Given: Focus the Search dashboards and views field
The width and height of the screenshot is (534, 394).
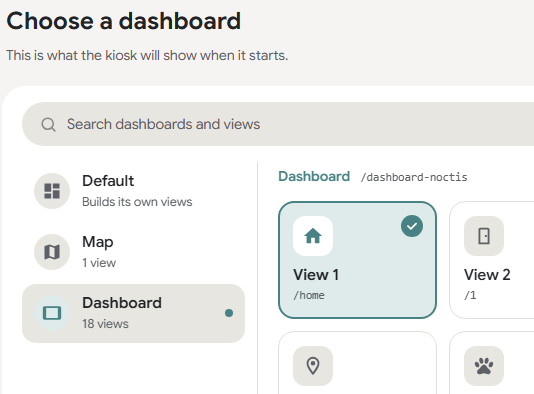Looking at the screenshot, I should [278, 124].
